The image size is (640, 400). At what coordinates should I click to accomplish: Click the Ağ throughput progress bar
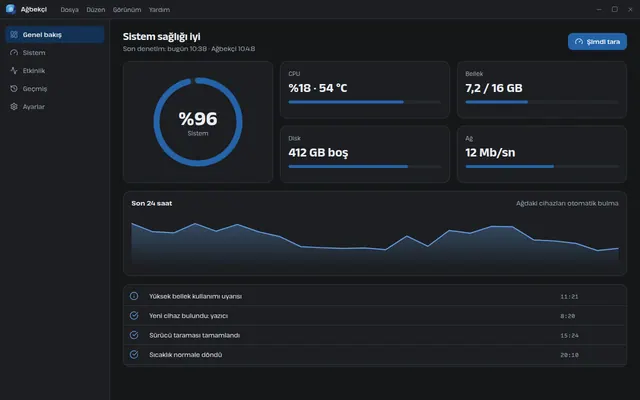[x=542, y=167]
